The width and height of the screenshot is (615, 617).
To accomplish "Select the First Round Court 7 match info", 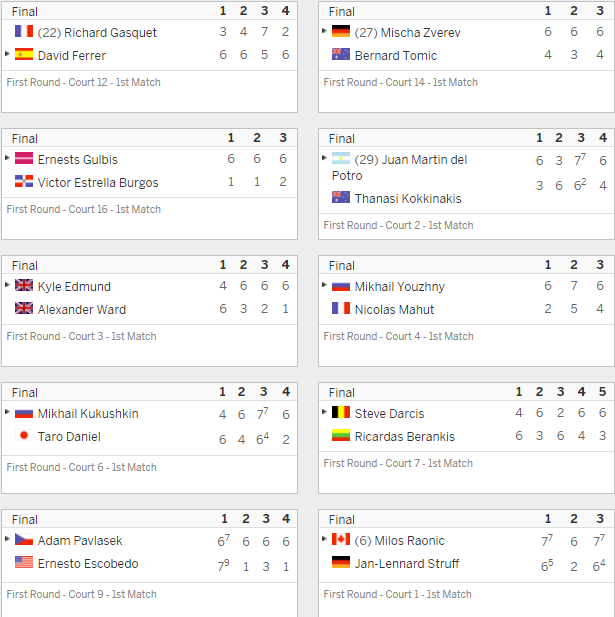I will coord(398,463).
